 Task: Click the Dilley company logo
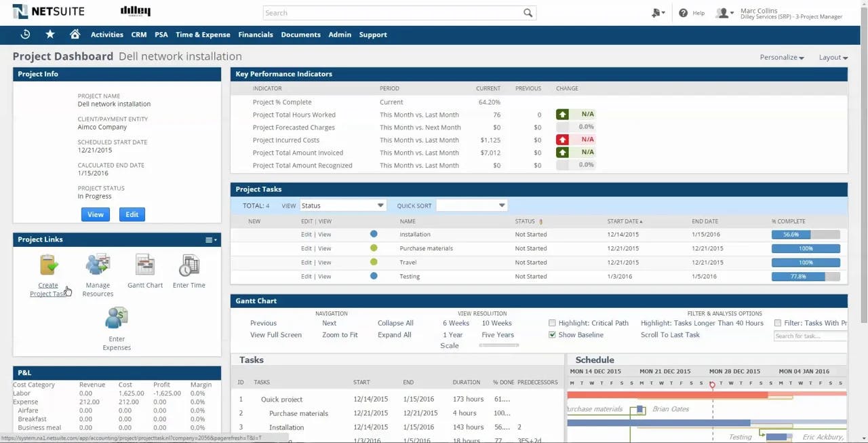136,11
